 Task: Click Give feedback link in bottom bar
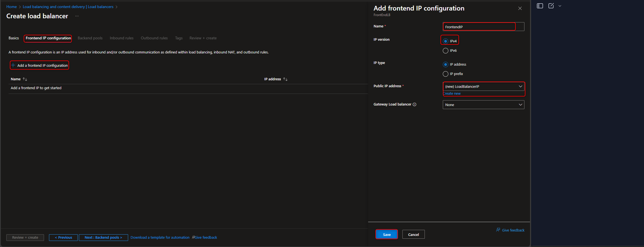point(206,238)
